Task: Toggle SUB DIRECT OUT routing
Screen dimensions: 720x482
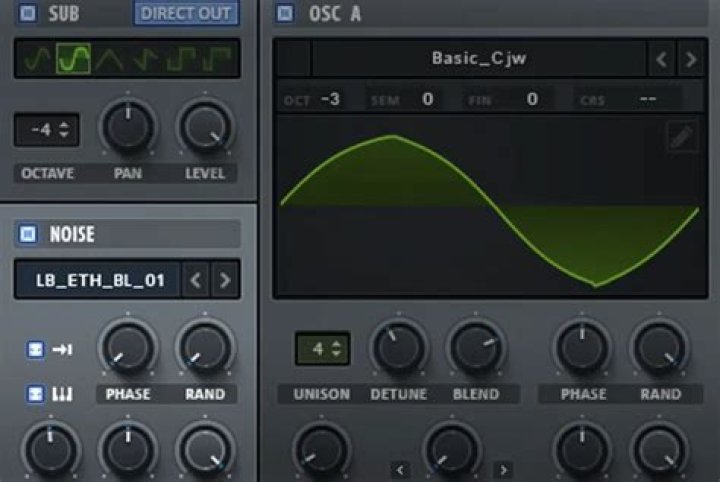Action: click(x=186, y=13)
